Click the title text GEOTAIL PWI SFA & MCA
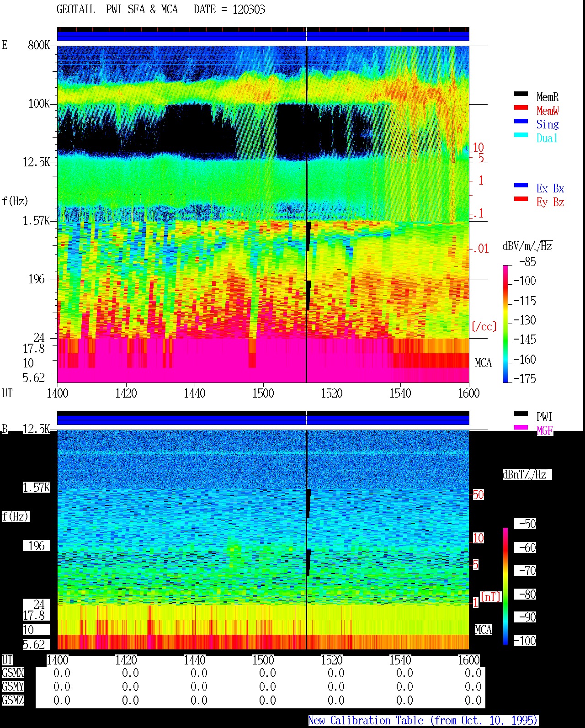The image size is (585, 728). point(117,10)
